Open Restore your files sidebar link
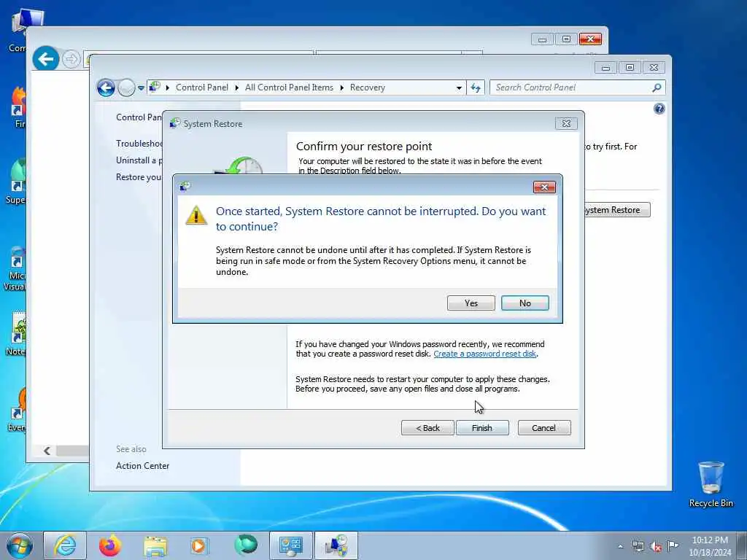Viewport: 747px width, 560px height. pos(139,177)
